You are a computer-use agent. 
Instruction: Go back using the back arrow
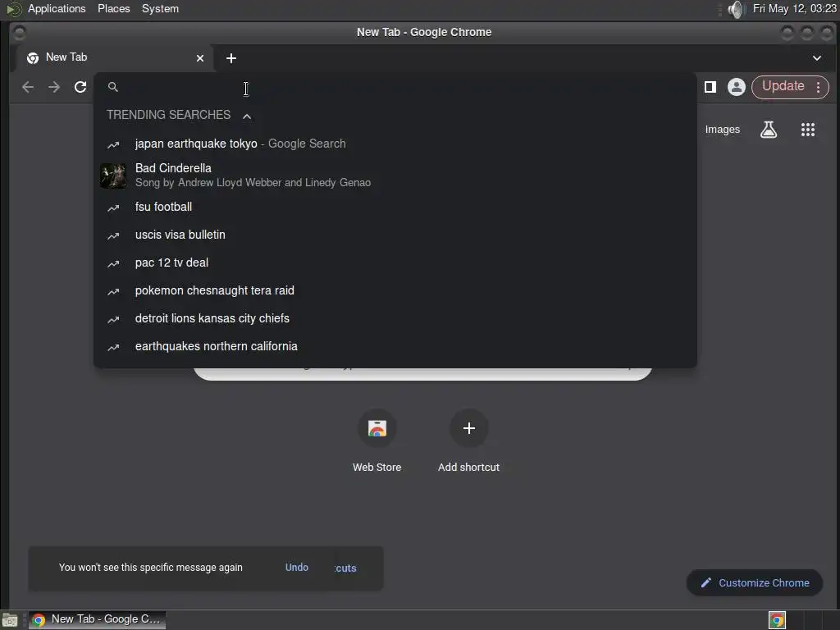click(28, 87)
